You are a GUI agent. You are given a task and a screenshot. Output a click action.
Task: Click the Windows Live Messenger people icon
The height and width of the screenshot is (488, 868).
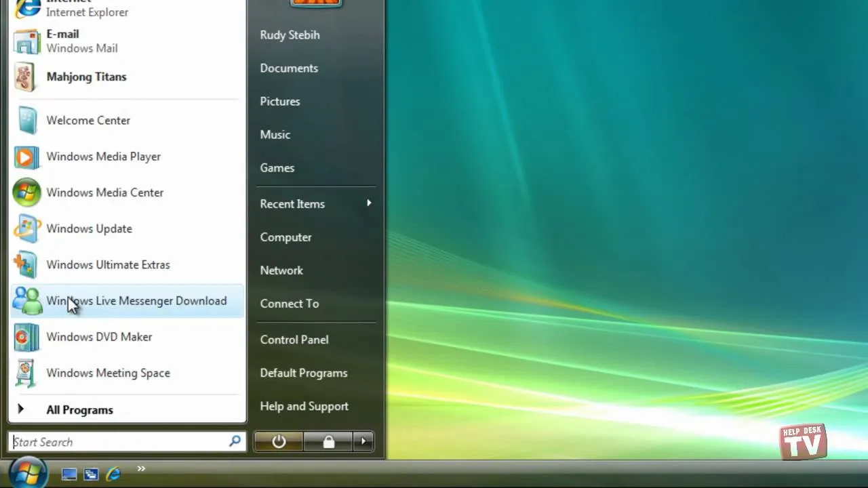[28, 301]
